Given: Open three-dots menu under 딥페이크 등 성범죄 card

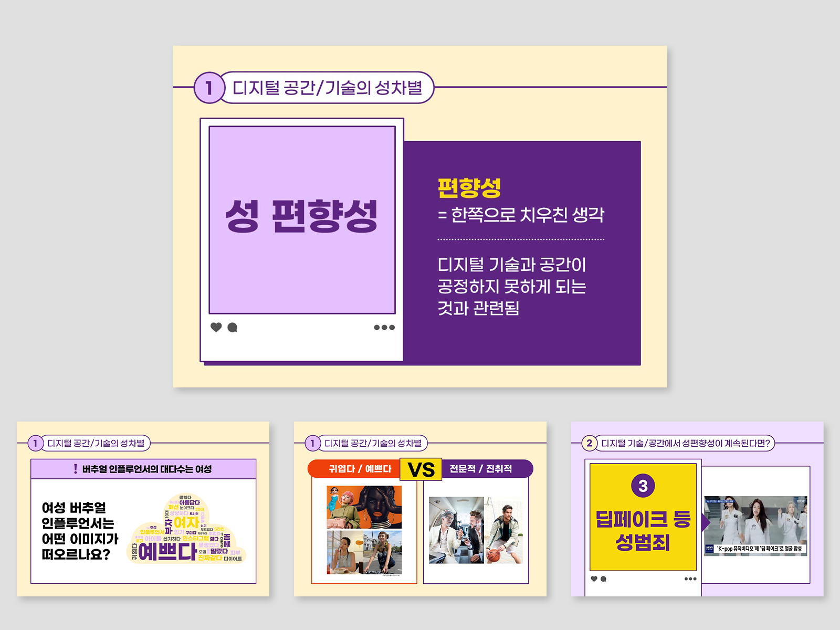Looking at the screenshot, I should tap(690, 579).
